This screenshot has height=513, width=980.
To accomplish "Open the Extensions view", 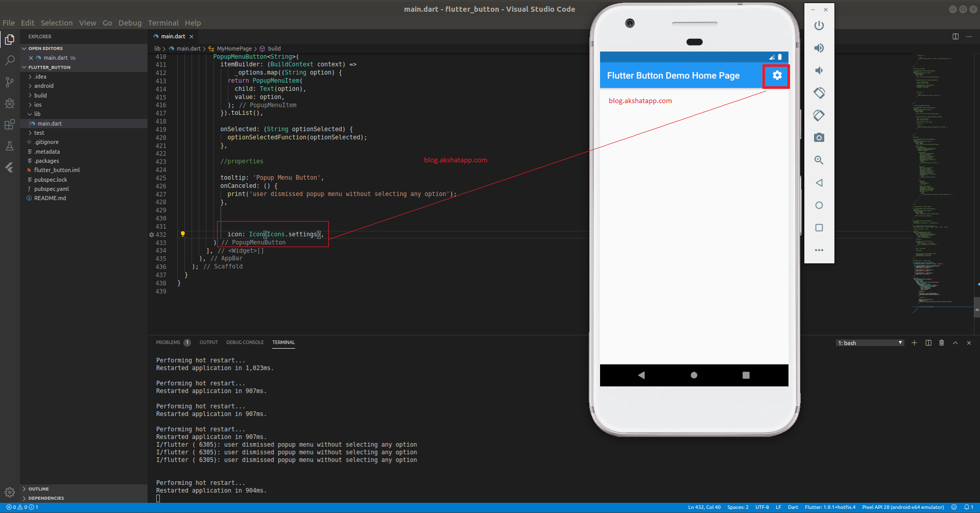I will [x=10, y=125].
